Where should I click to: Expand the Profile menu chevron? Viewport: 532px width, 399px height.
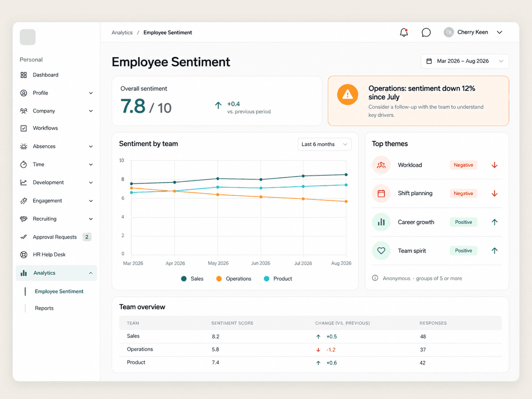click(91, 93)
